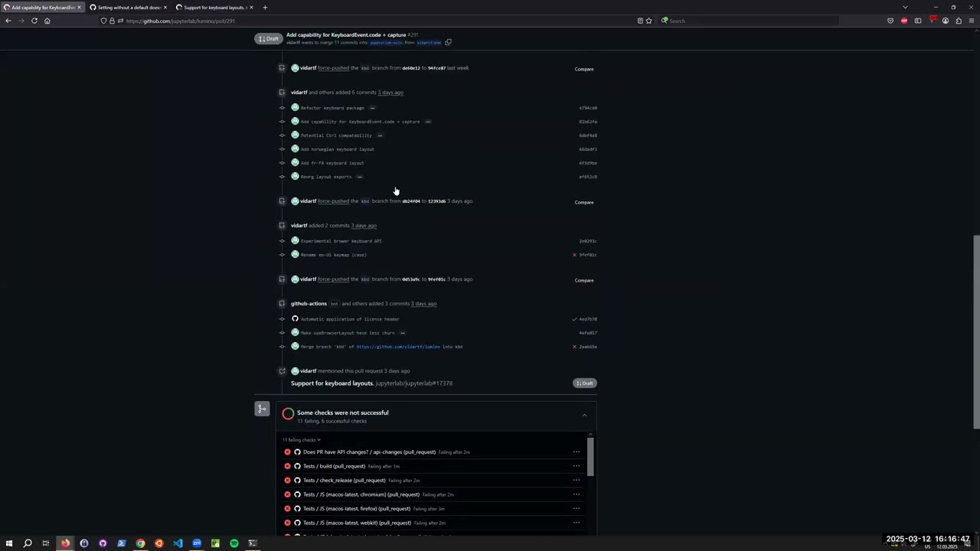This screenshot has height=551, width=980.
Task: Open Visual Studio Code from the taskbar
Action: coord(178,543)
